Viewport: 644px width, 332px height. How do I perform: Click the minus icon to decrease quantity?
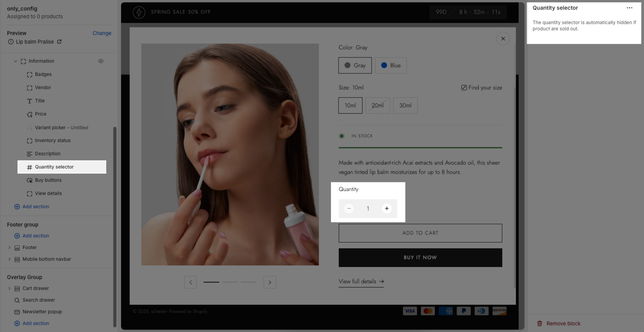point(349,208)
